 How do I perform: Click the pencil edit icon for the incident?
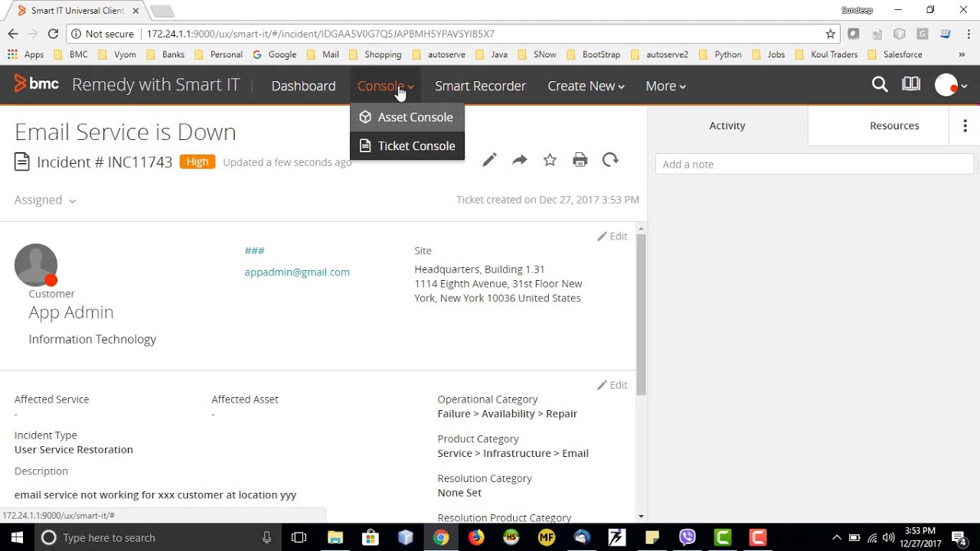[489, 160]
